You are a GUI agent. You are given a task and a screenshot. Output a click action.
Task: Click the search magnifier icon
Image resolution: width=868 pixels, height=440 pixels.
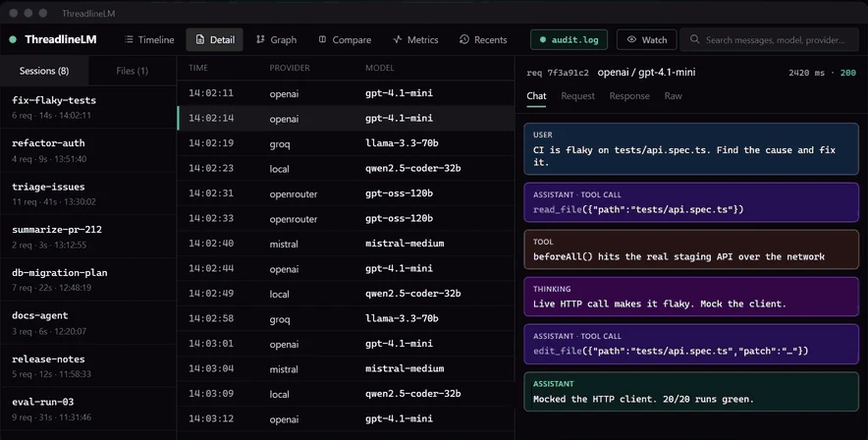(x=695, y=40)
